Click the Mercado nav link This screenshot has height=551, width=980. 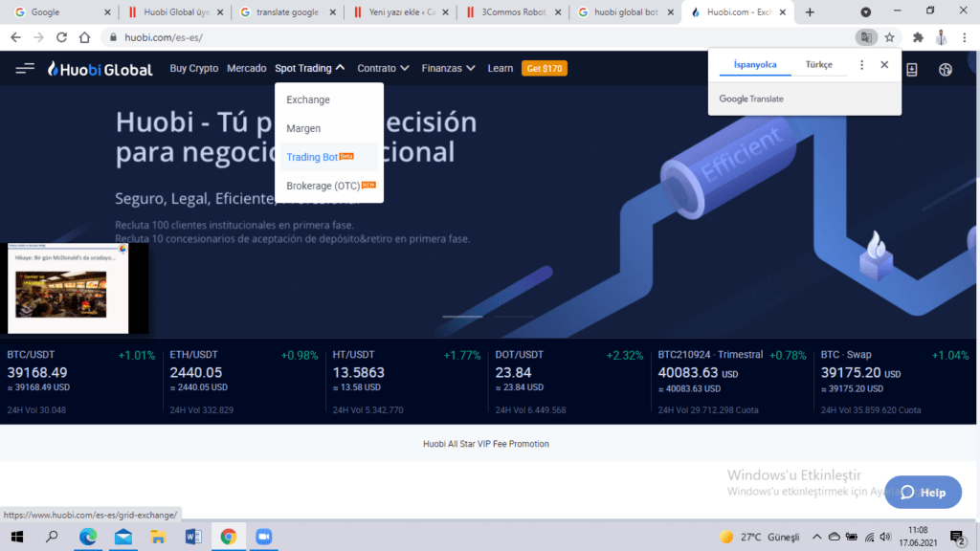(x=246, y=68)
